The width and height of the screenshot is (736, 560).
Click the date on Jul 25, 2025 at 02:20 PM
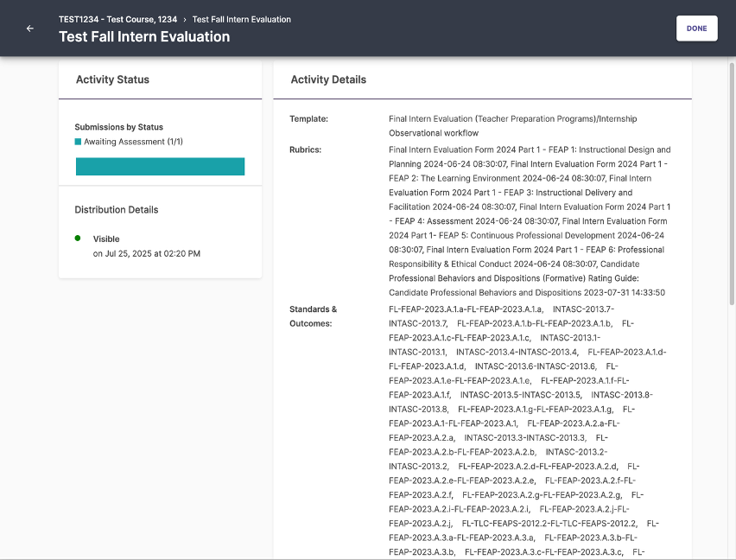[x=147, y=253]
